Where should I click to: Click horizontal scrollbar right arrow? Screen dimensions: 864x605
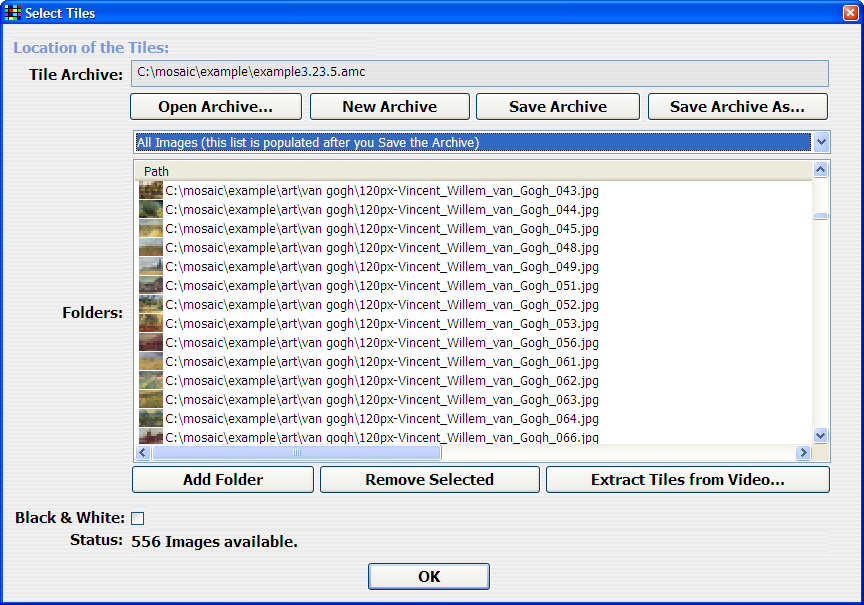point(802,453)
